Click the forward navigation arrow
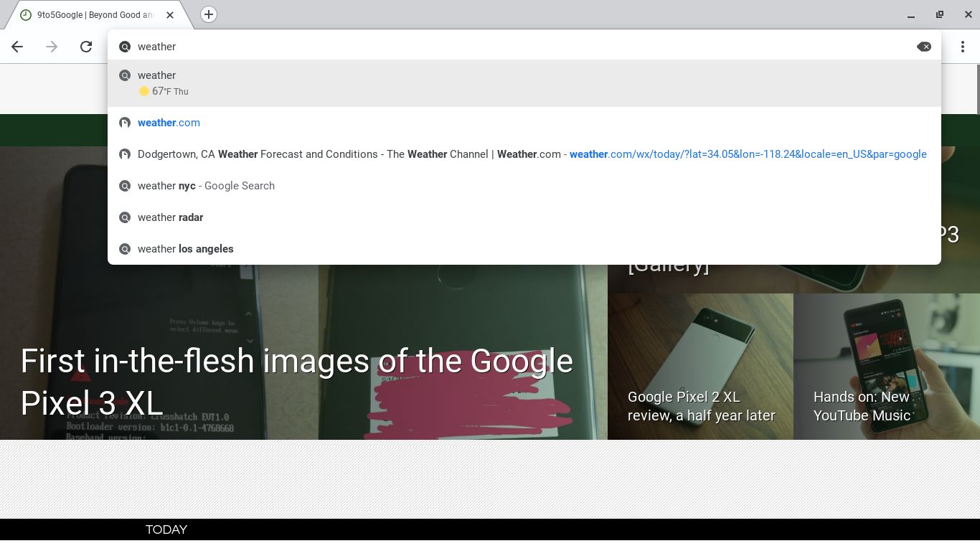This screenshot has height=551, width=980. (51, 47)
